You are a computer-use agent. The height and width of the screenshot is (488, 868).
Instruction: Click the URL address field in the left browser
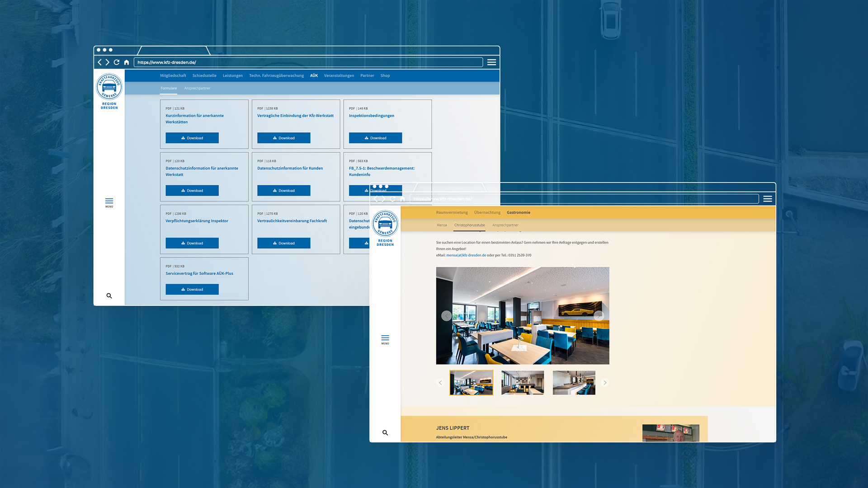pos(307,62)
